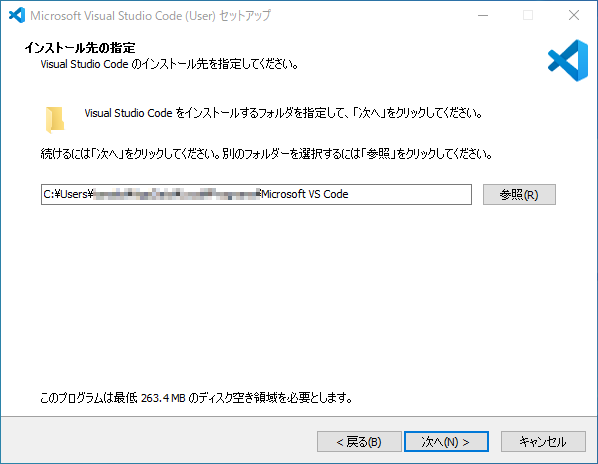The image size is (598, 464).
Task: Click the yellow folder icon
Action: pos(55,120)
